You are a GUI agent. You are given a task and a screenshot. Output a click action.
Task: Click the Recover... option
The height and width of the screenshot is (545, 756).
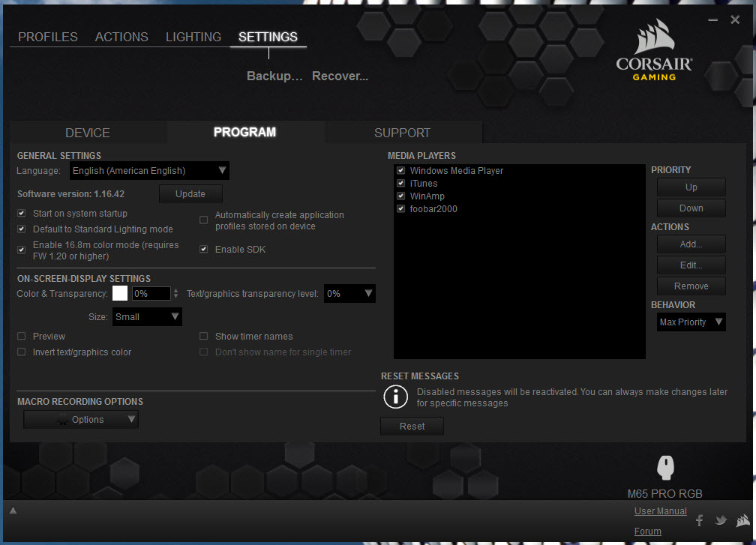340,76
